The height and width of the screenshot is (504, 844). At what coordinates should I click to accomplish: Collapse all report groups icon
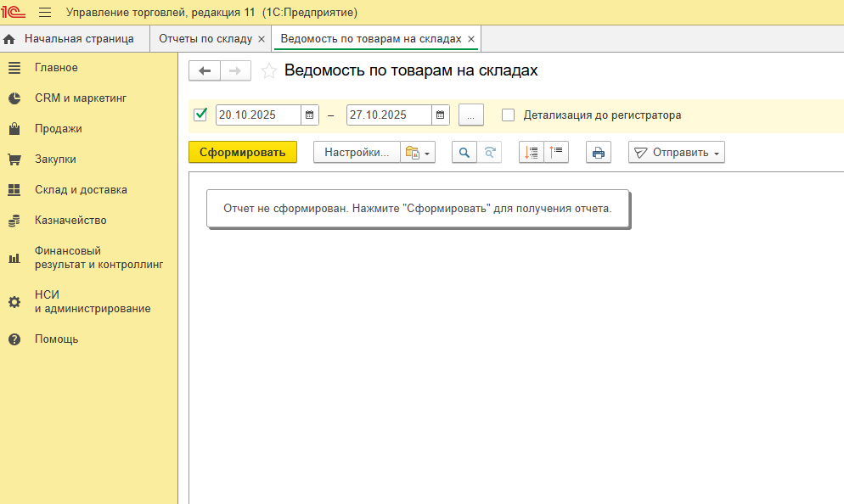click(x=556, y=153)
